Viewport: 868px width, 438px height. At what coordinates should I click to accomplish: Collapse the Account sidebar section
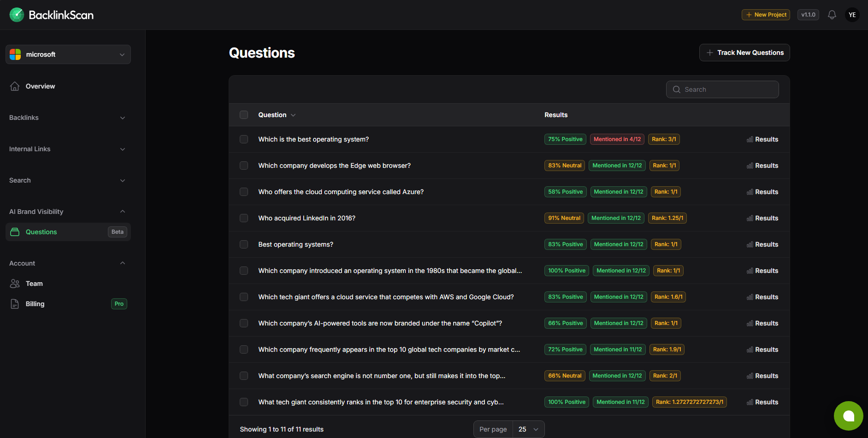click(67, 263)
